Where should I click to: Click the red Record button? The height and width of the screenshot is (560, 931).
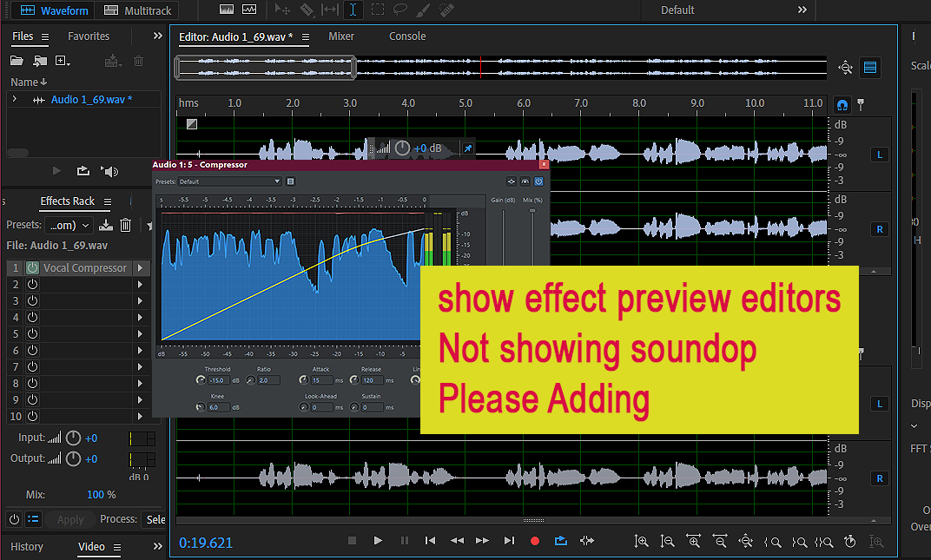tap(535, 541)
